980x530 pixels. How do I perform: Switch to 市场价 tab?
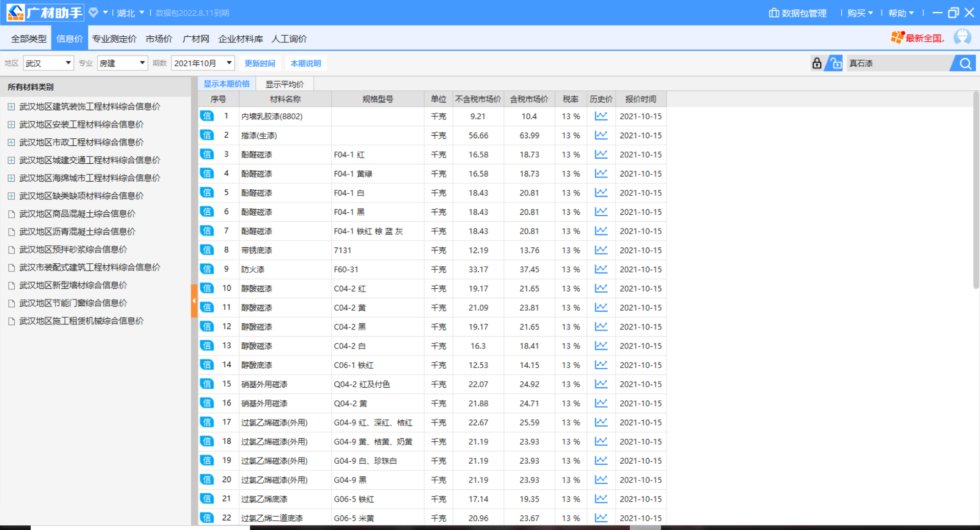pos(159,39)
